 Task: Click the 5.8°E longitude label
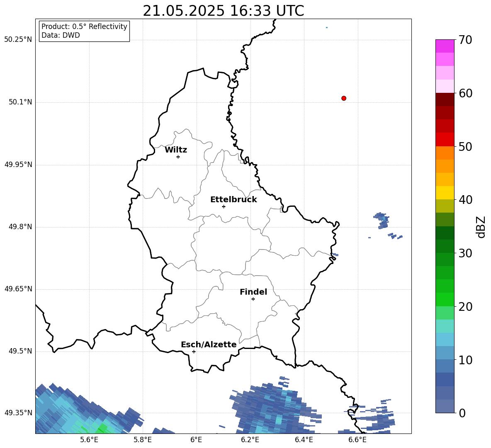pos(143,440)
